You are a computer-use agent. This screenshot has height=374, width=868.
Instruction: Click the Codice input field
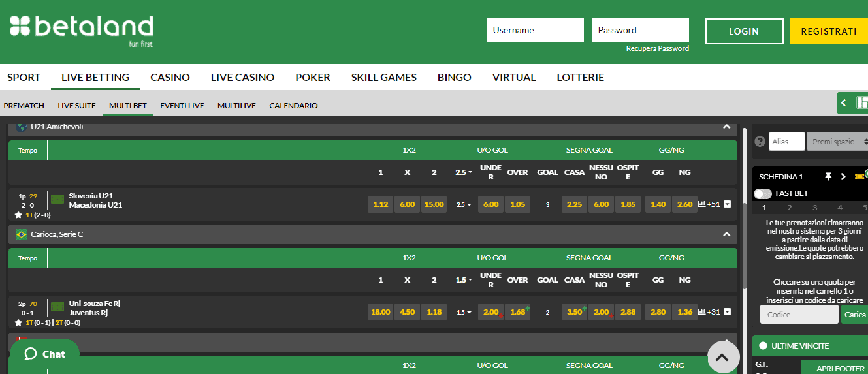tap(799, 315)
